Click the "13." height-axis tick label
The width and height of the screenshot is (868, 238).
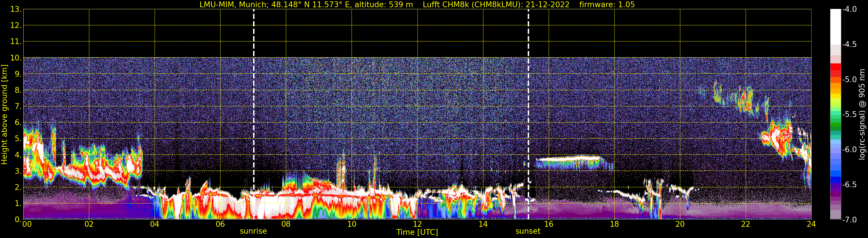(16, 10)
